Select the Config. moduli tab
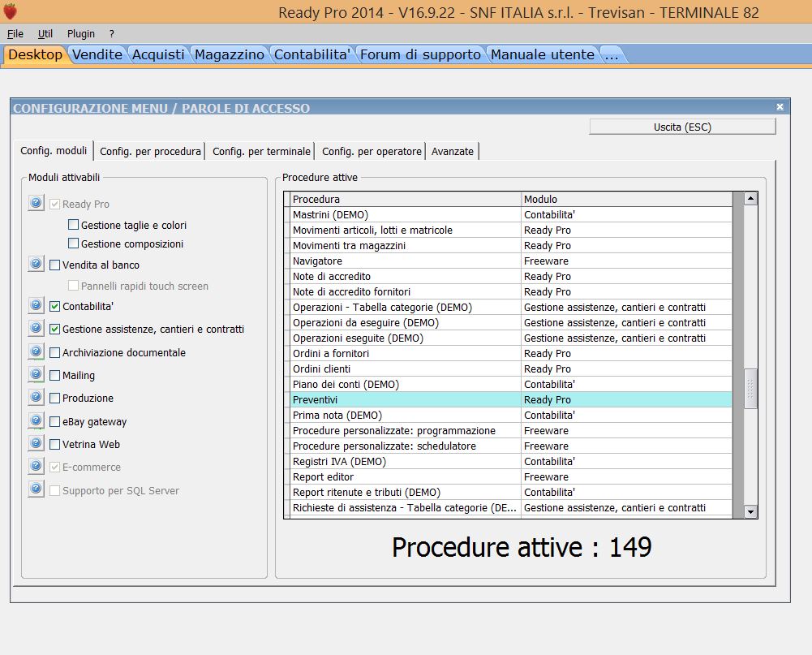 click(x=54, y=150)
